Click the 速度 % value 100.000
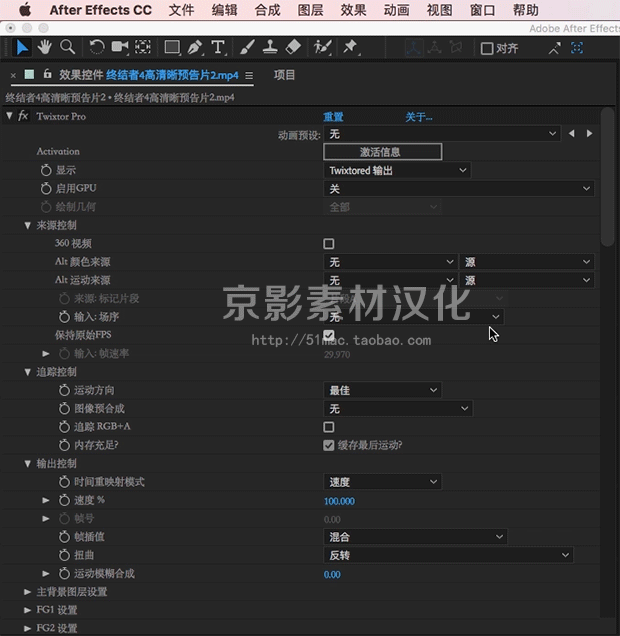Image resolution: width=620 pixels, height=636 pixels. (x=339, y=501)
